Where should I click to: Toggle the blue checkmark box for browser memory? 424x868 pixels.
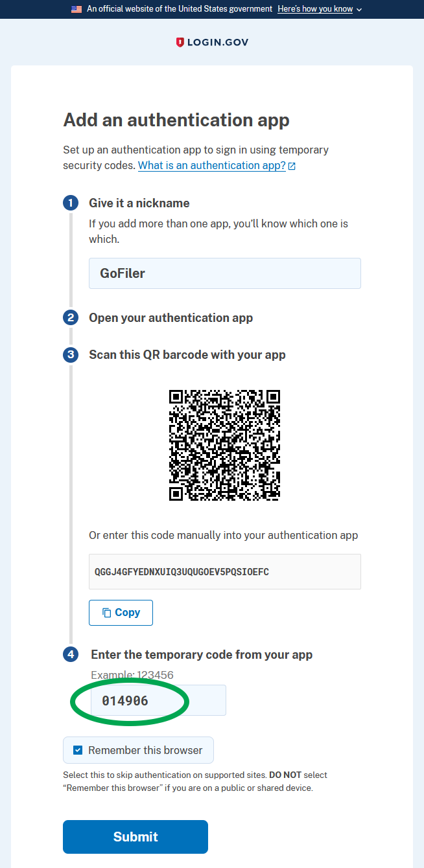[78, 749]
